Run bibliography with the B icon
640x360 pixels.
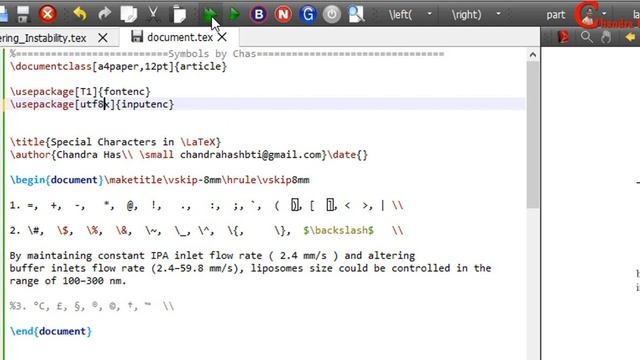pyautogui.click(x=258, y=15)
